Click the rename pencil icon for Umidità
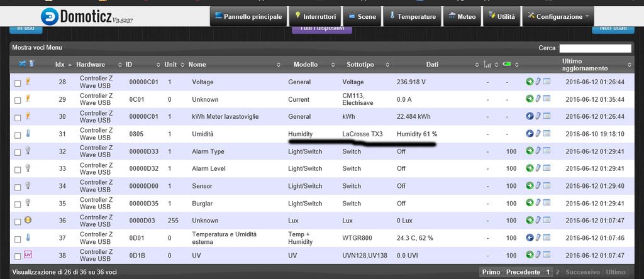This screenshot has height=279, width=644. [538, 133]
